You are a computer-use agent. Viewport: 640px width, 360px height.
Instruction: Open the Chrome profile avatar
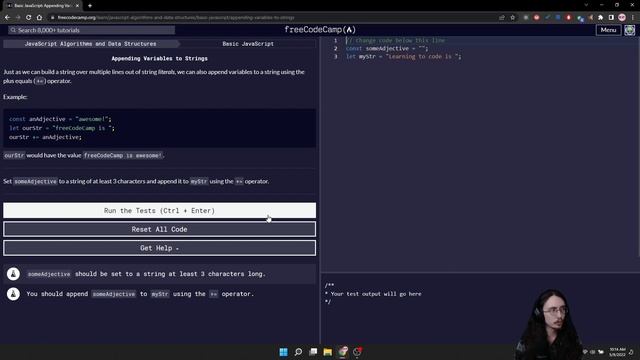tap(622, 18)
